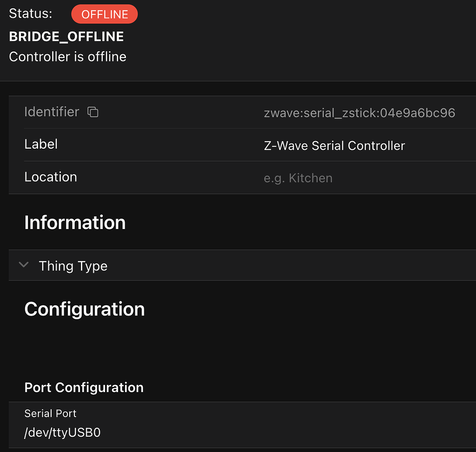Click the Identifier label
Image resolution: width=476 pixels, height=452 pixels.
point(52,111)
